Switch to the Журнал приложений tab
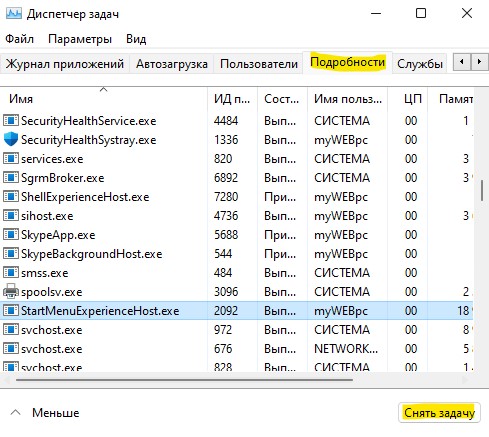 click(x=65, y=63)
